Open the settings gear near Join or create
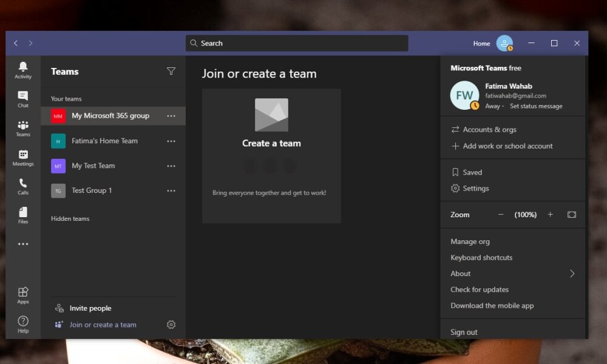 tap(171, 325)
